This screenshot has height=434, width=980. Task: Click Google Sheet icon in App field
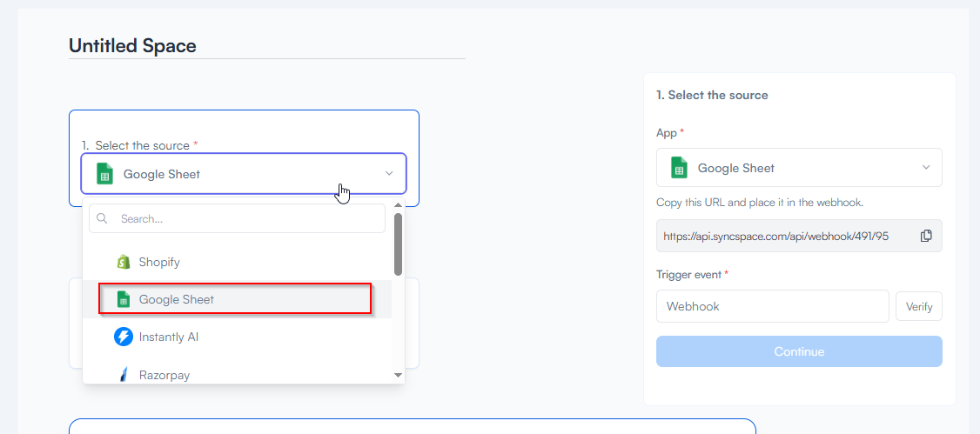click(x=679, y=168)
